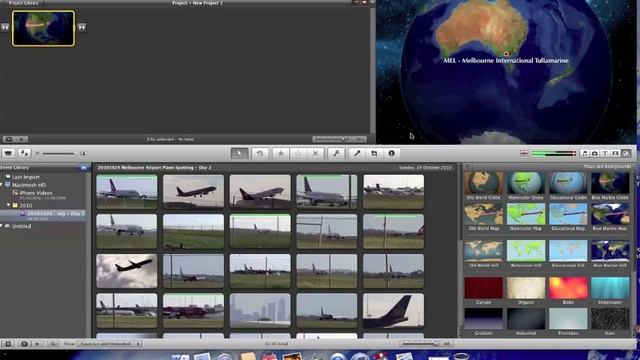
Task: Adjust the thumbnail size slider in toolbar
Action: tap(59, 153)
